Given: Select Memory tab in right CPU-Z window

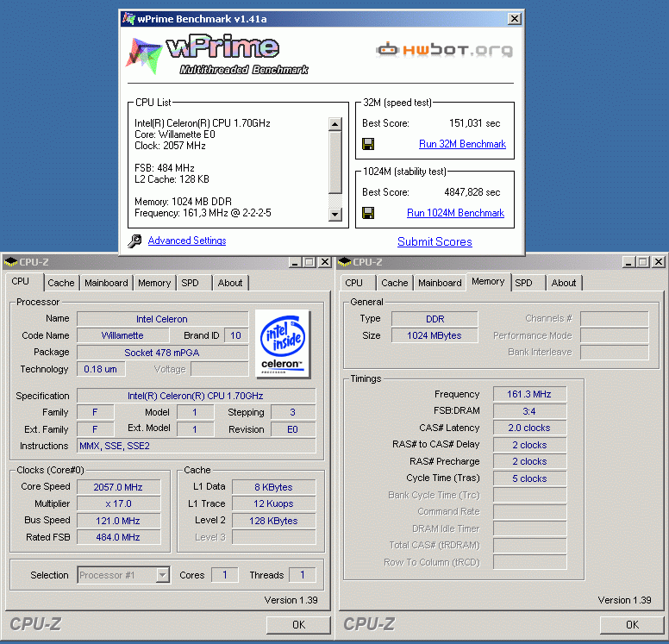Looking at the screenshot, I should coord(488,282).
